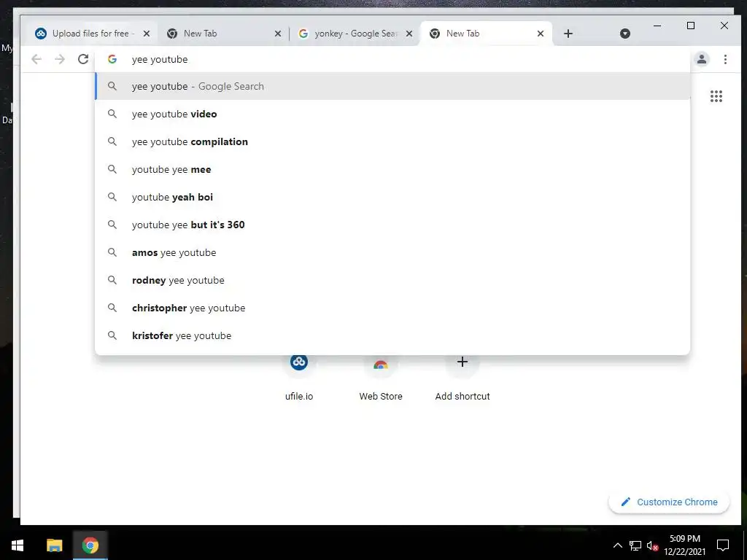Viewport: 747px width, 560px height.
Task: Open the ufile.io shortcut
Action: [298, 377]
